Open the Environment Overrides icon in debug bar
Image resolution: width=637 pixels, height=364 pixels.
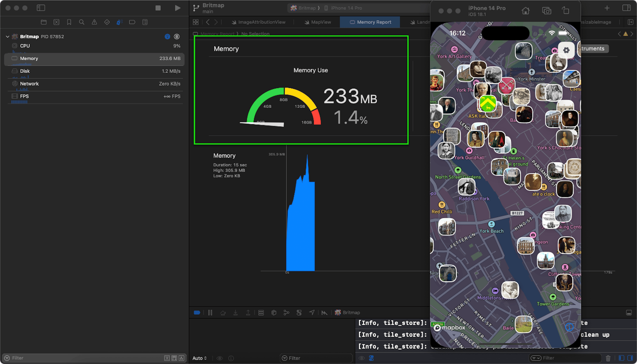pos(299,312)
